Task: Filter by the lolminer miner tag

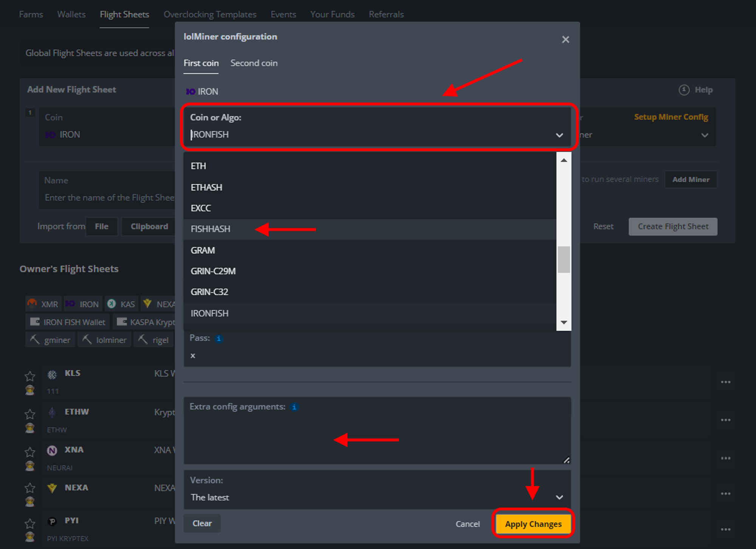Action: click(105, 340)
